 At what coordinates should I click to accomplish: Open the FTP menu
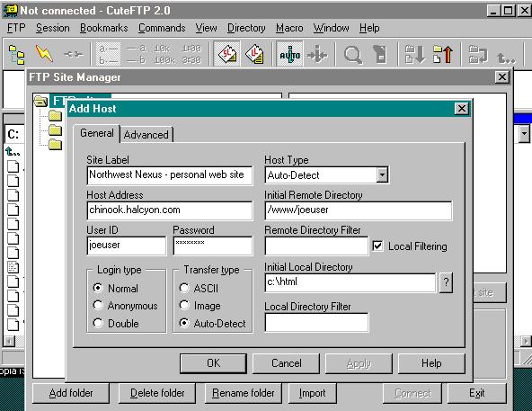16,28
